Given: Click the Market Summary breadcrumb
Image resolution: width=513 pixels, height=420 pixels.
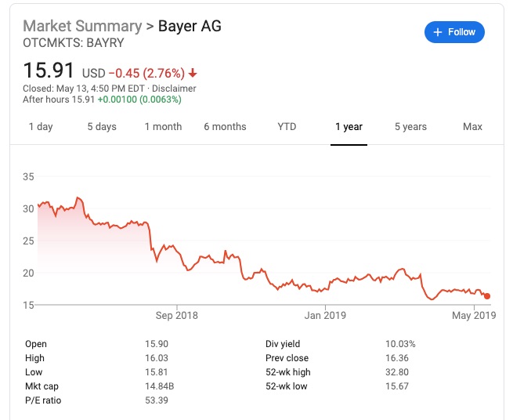Looking at the screenshot, I should [x=83, y=26].
